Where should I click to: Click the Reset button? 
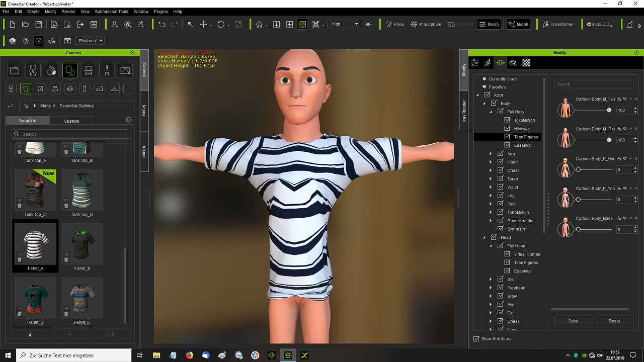point(614,321)
